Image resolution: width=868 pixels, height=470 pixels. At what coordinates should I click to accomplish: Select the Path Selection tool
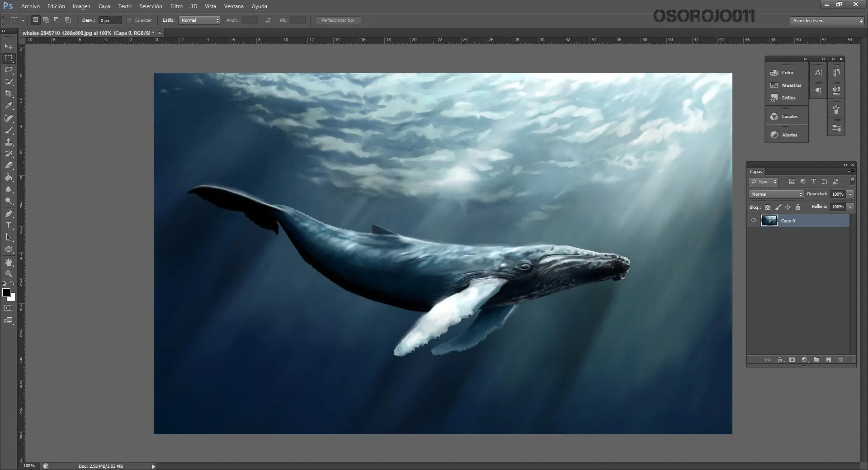[9, 237]
